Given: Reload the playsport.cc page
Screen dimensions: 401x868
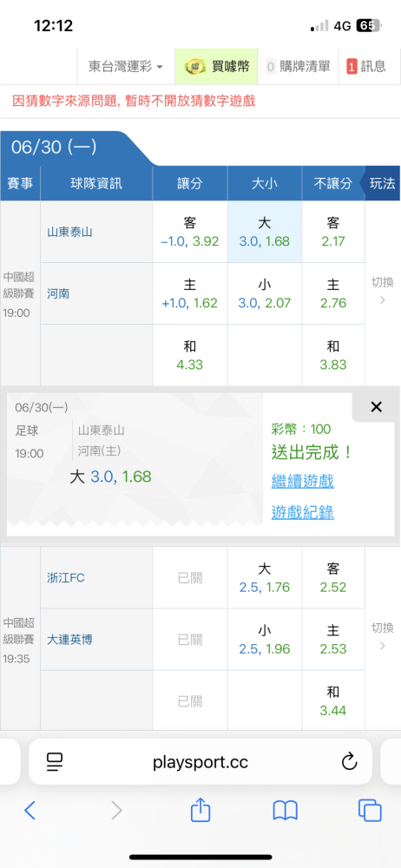Looking at the screenshot, I should tap(349, 762).
